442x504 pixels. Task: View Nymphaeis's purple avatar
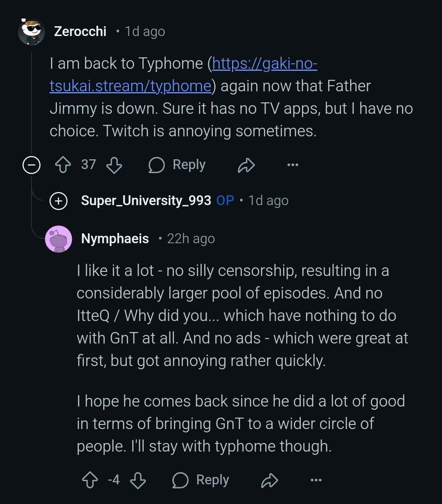click(x=59, y=239)
